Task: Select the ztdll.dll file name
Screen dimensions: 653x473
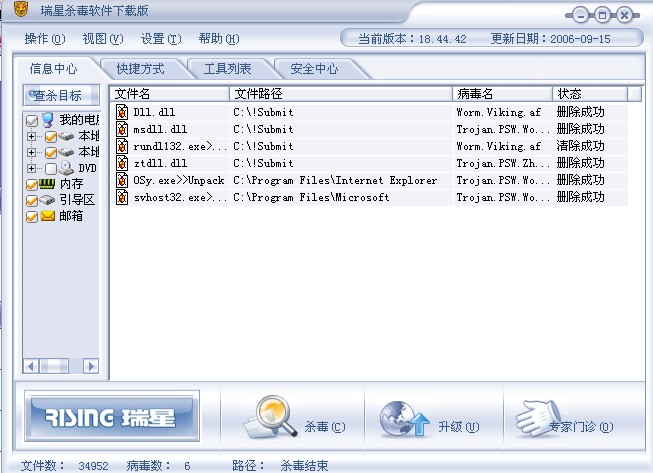Action: pos(160,163)
